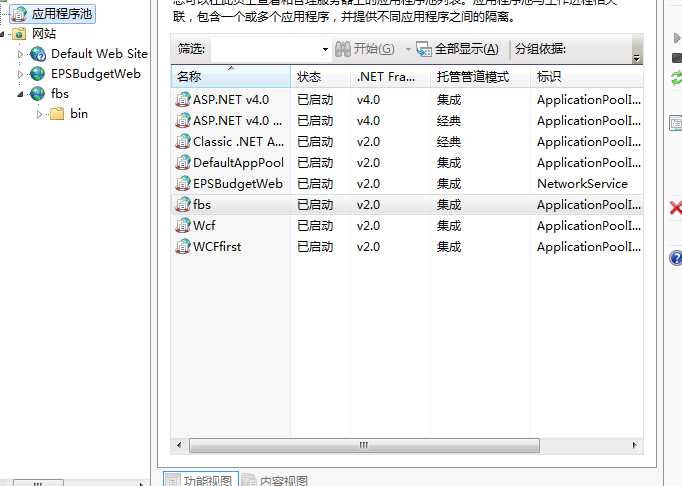Click the fbs application pool icon
The image size is (682, 486).
click(x=183, y=204)
